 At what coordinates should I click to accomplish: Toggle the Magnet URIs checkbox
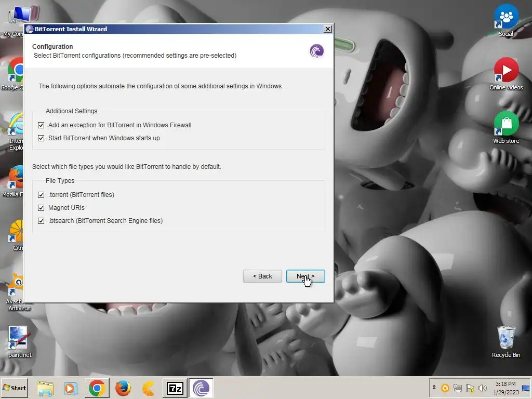[41, 208]
